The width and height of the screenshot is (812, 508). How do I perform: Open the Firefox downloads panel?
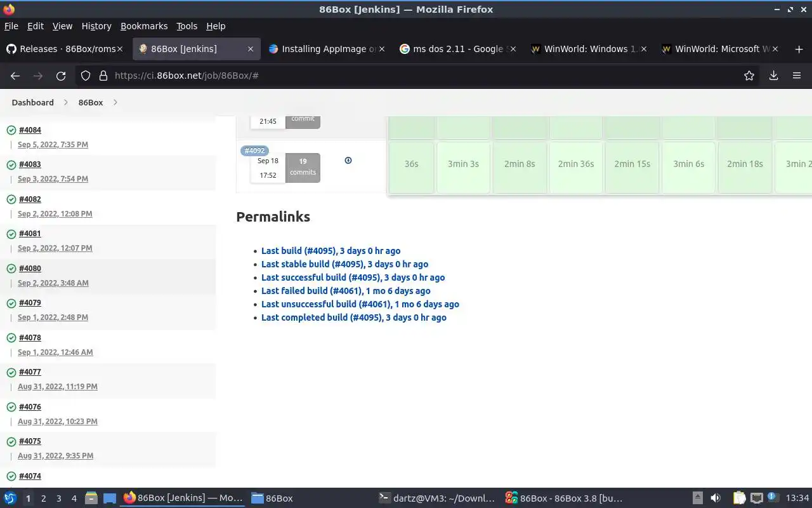pyautogui.click(x=773, y=76)
